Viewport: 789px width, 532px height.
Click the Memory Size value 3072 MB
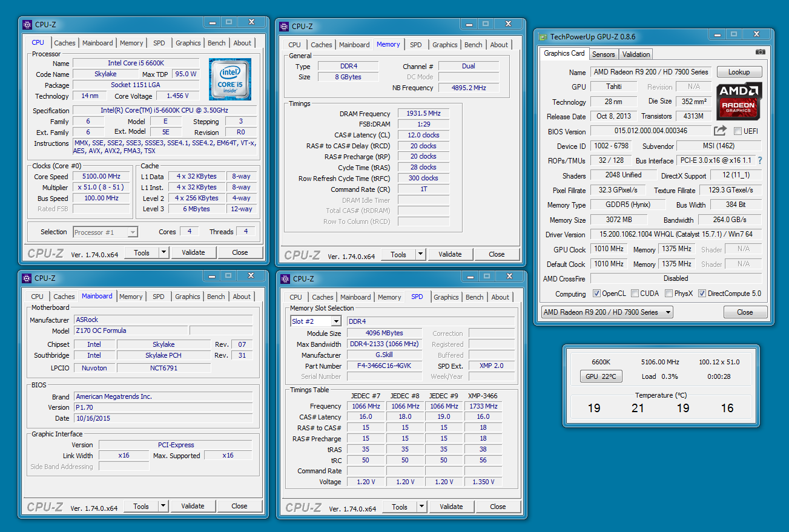click(x=618, y=220)
